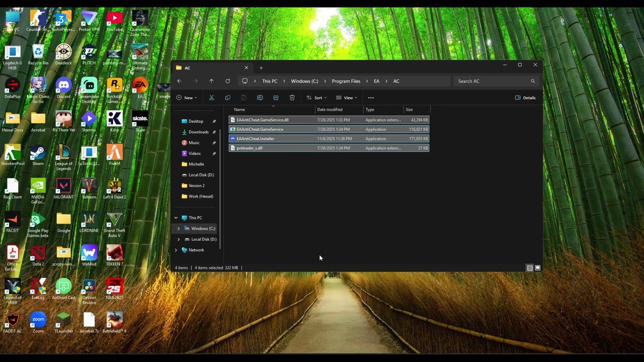Open the WeMod desktop shortcut
644x362 pixels.
89,256
